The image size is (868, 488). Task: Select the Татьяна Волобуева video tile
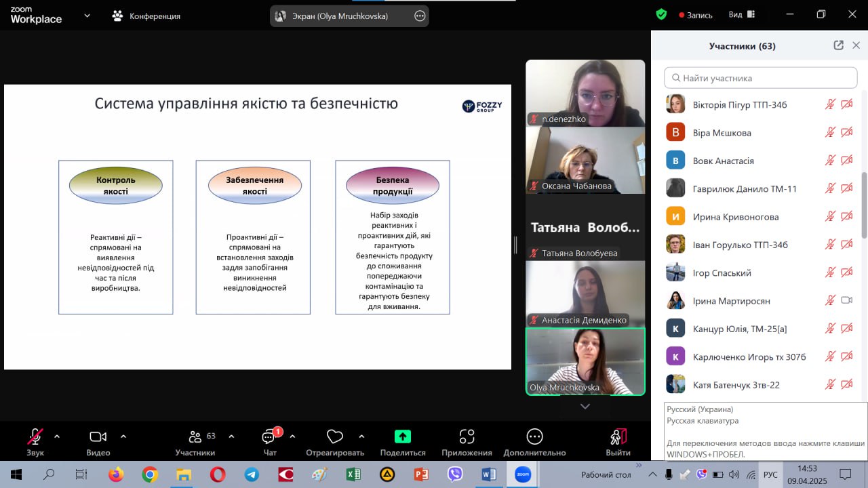click(585, 227)
